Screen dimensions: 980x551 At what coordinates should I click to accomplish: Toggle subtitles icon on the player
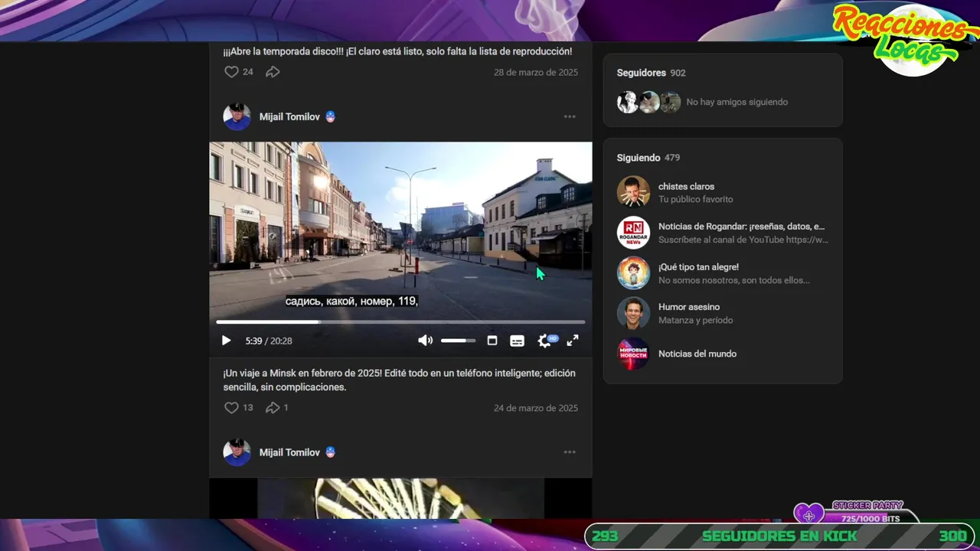pos(518,341)
